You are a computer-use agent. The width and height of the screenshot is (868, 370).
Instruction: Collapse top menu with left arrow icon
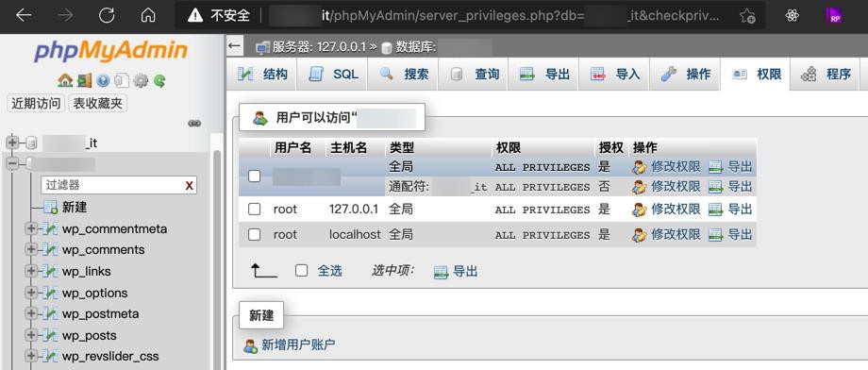point(235,46)
